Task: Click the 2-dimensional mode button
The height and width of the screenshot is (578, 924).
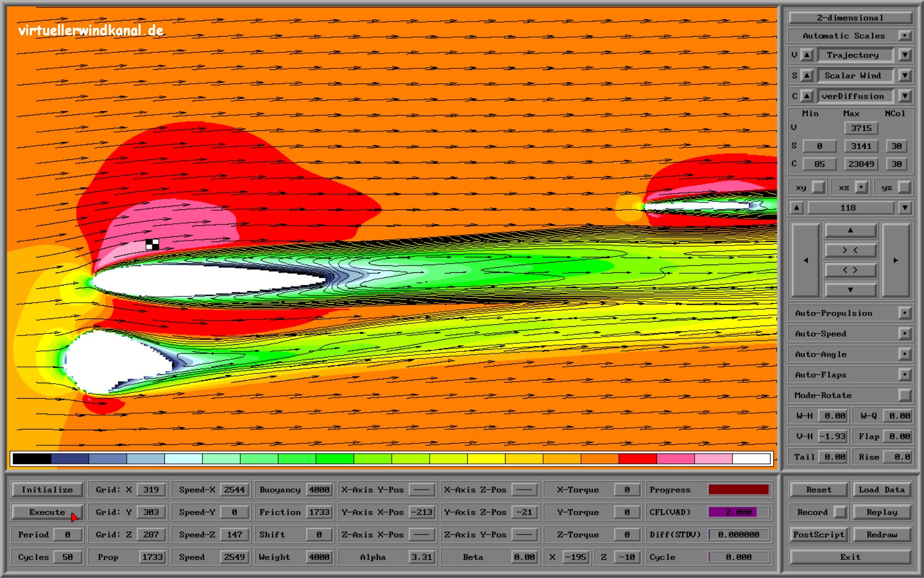Action: click(851, 17)
